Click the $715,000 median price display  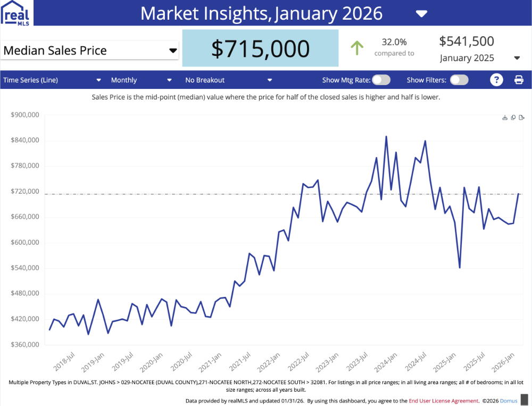click(x=260, y=48)
